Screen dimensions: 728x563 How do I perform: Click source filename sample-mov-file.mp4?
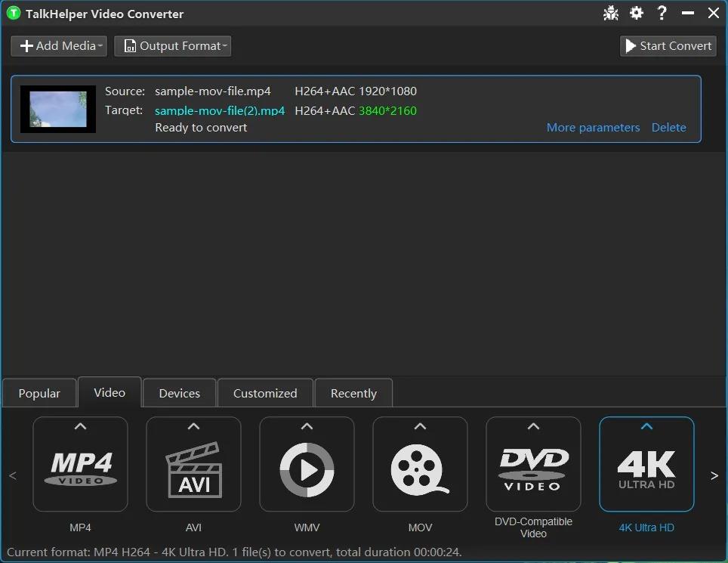[213, 91]
